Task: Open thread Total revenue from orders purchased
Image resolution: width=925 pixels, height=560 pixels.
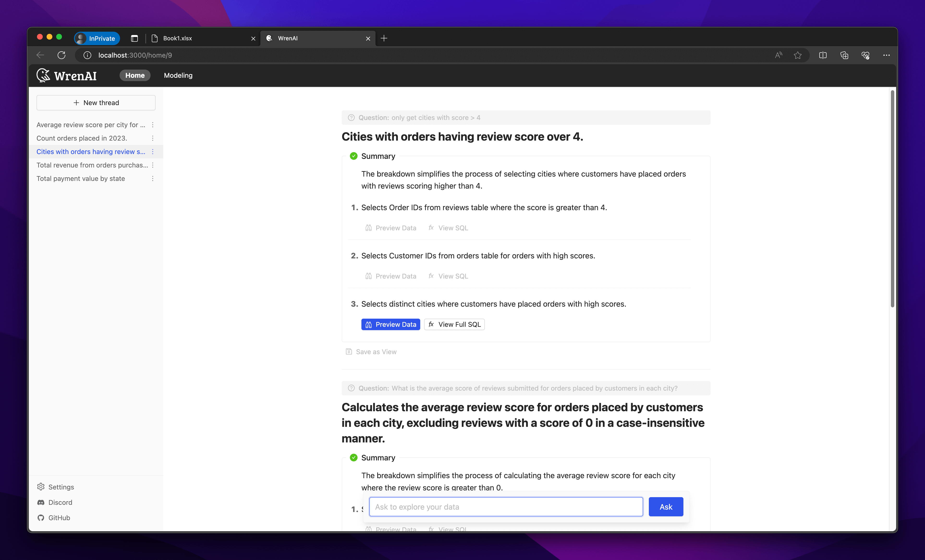Action: [92, 165]
